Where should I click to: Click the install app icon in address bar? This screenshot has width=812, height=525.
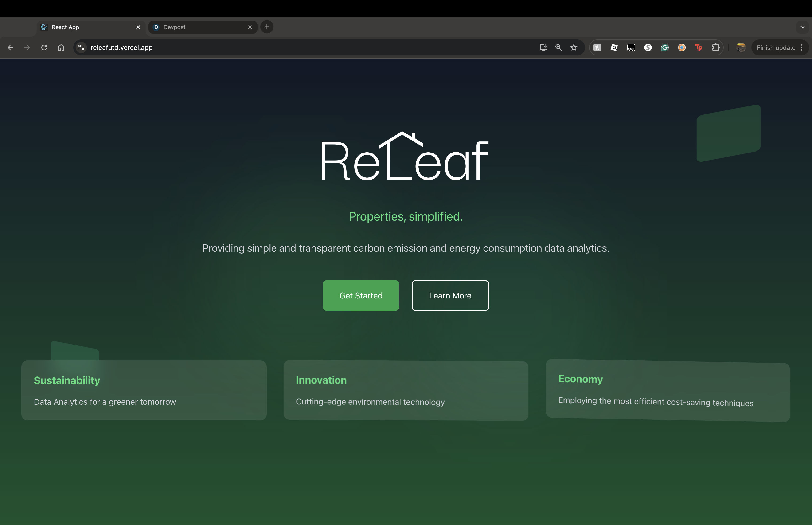click(543, 48)
